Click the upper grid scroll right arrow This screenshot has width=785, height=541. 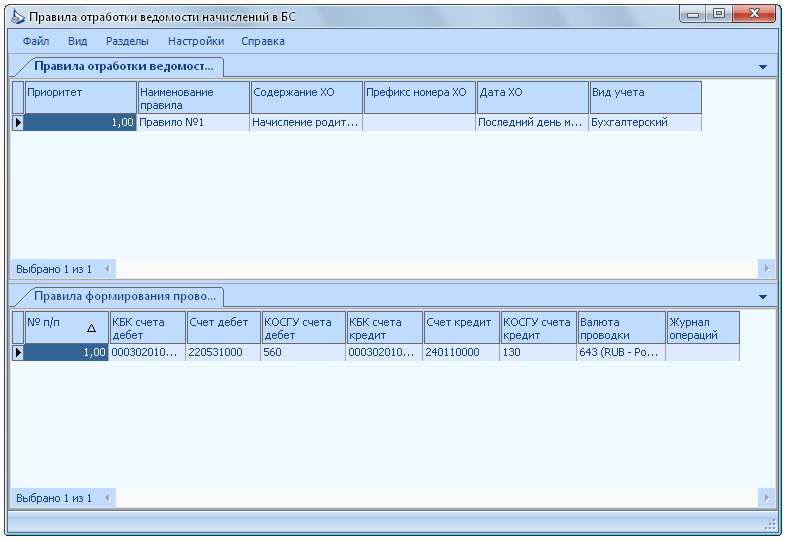pos(766,269)
